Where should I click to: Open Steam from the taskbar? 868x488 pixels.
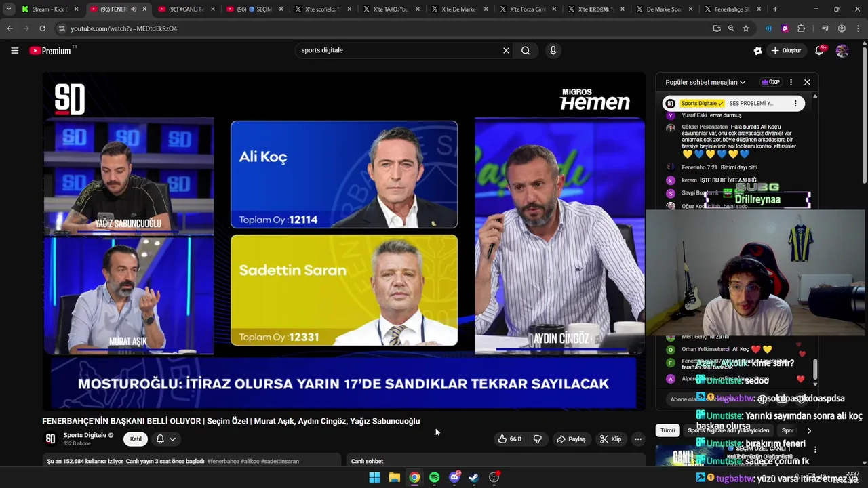[474, 477]
